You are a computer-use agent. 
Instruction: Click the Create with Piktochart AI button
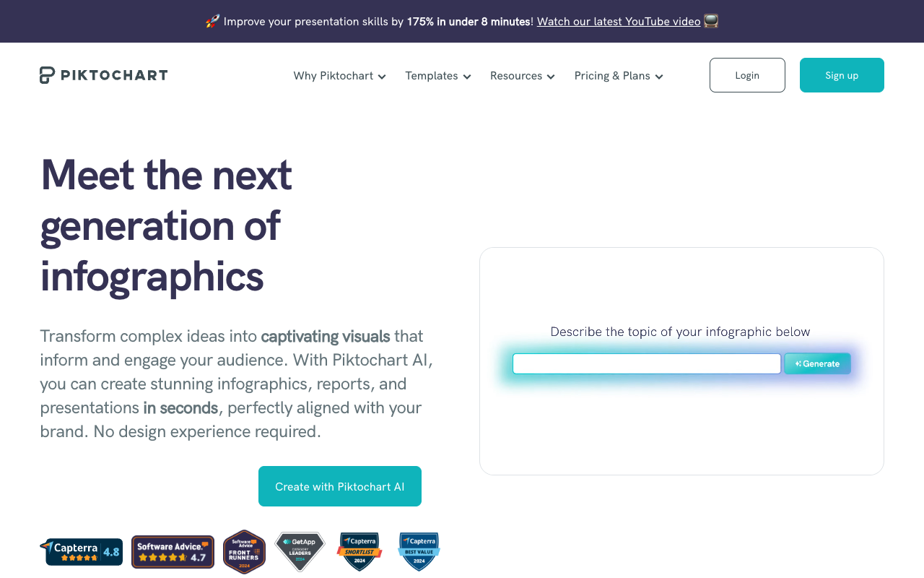click(x=340, y=486)
